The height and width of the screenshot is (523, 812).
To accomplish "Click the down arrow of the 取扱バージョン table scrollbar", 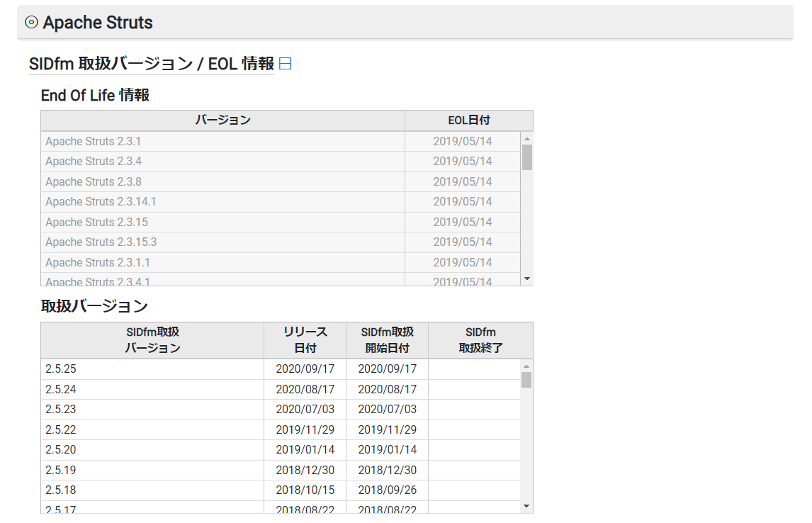I will [526, 507].
